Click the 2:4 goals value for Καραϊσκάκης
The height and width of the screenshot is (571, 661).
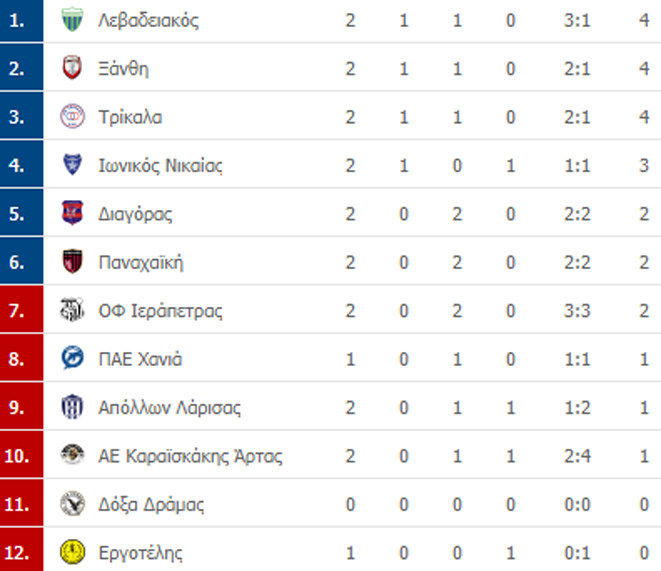pos(577,456)
